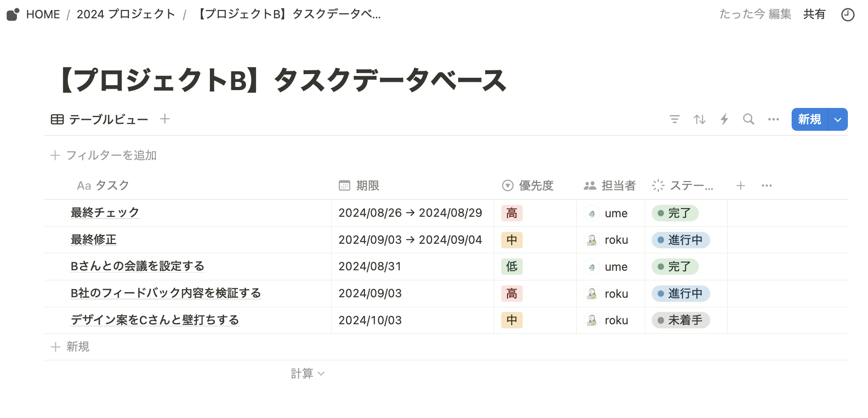Click the 完了 status on Bさんとの会議 row
The width and height of the screenshot is (868, 418).
(x=675, y=267)
